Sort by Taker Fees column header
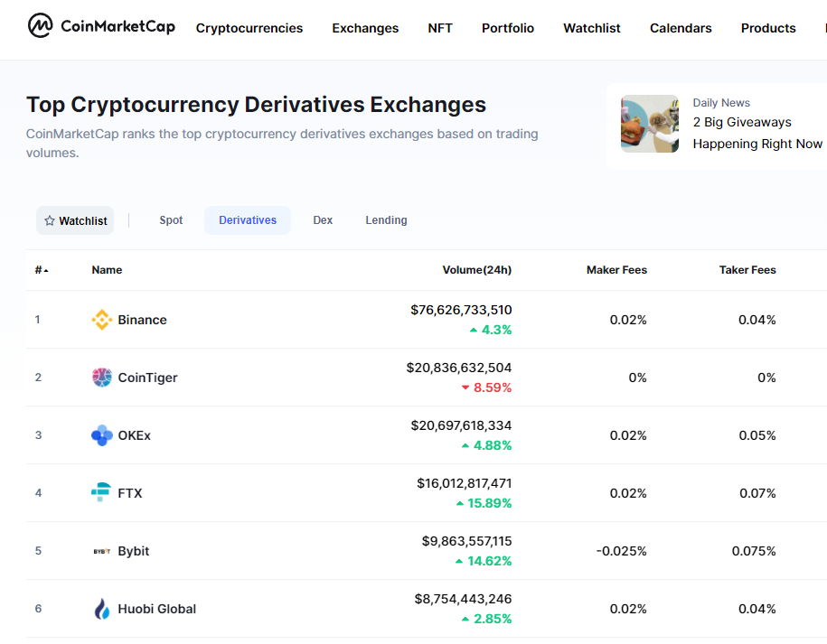 (x=747, y=270)
